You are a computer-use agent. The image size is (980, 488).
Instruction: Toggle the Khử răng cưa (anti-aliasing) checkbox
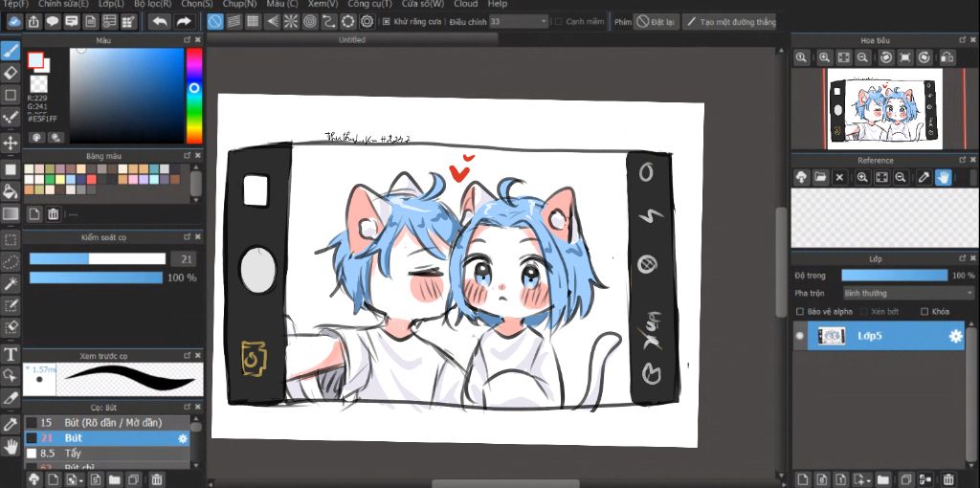[387, 22]
